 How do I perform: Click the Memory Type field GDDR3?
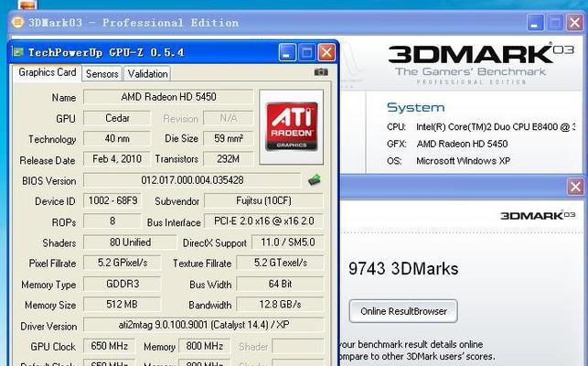pos(122,284)
